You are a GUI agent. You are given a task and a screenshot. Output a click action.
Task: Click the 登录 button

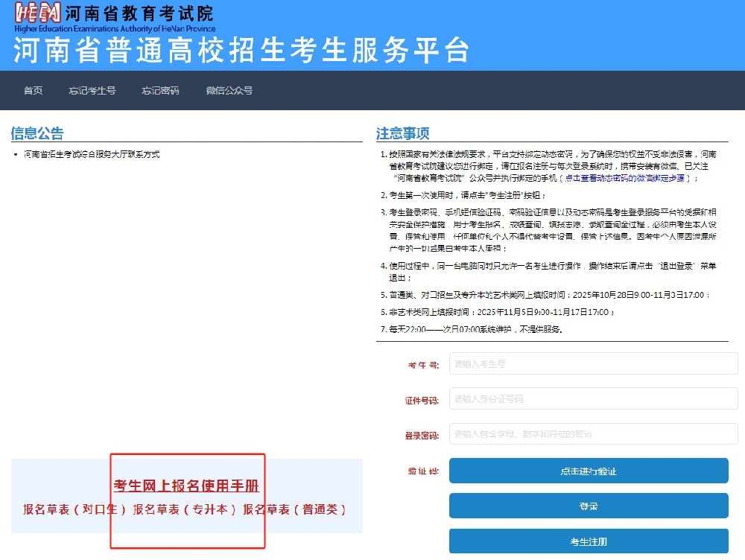(x=589, y=506)
